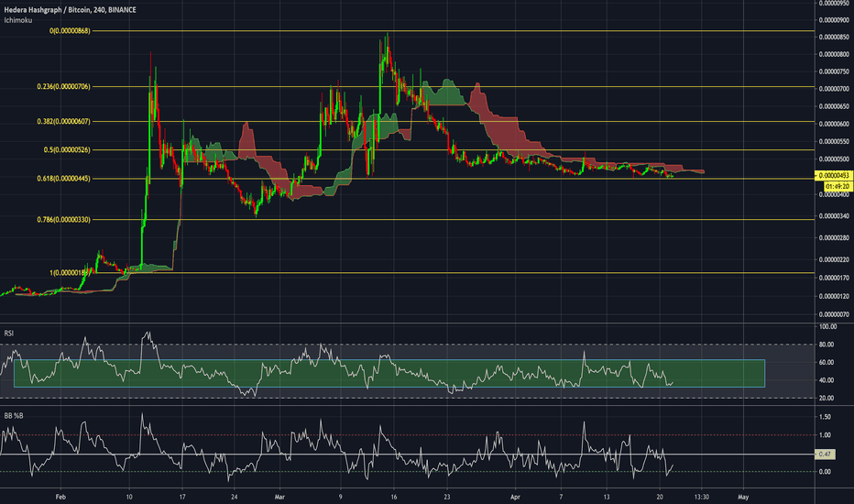854x504 pixels.
Task: Click the 24 date label on time axis
Action: (235, 497)
